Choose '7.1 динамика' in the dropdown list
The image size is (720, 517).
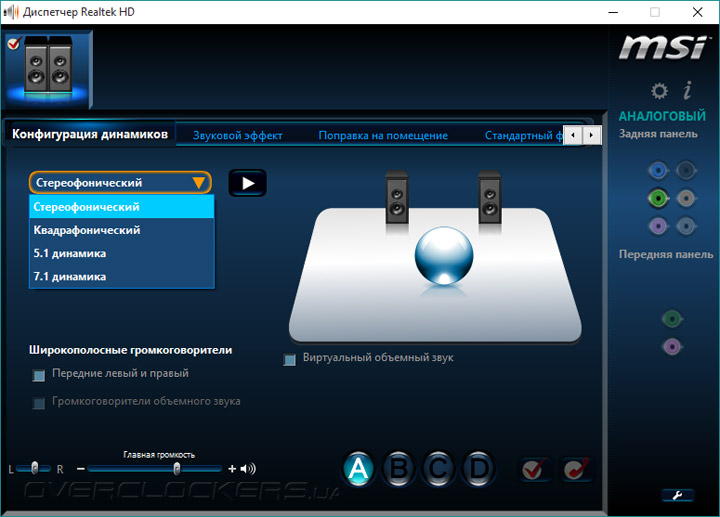point(122,277)
